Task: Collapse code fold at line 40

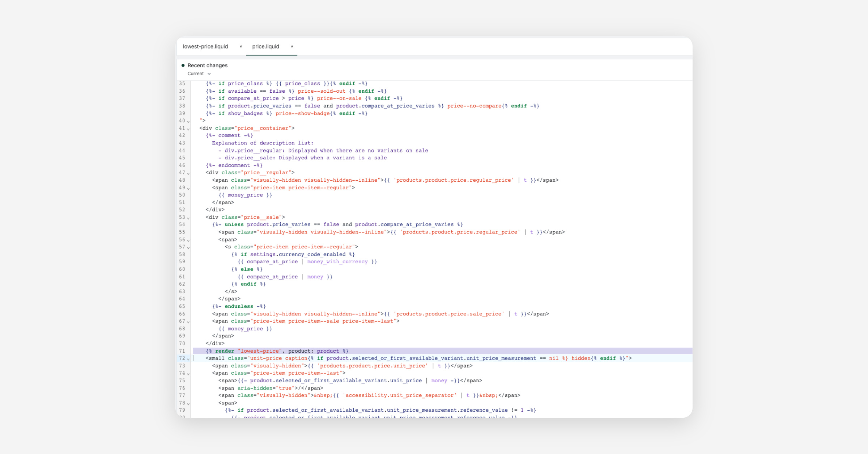Action: click(x=188, y=122)
